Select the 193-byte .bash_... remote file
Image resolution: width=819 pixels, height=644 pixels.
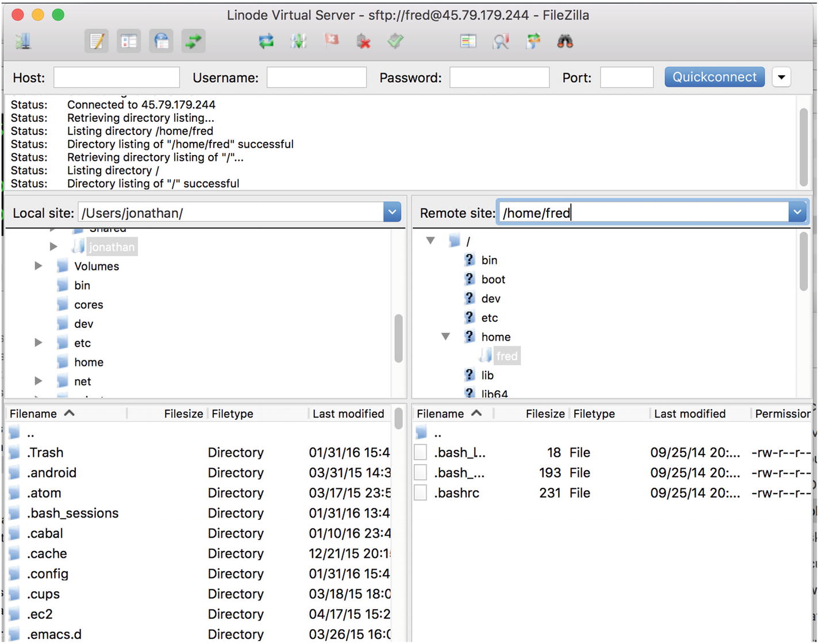tap(612, 473)
